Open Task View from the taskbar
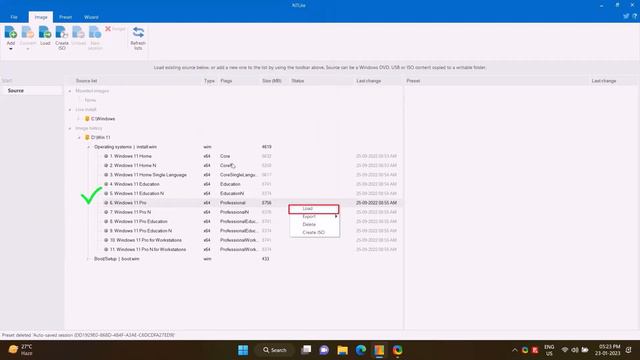The image size is (640, 360). pyautogui.click(x=306, y=350)
